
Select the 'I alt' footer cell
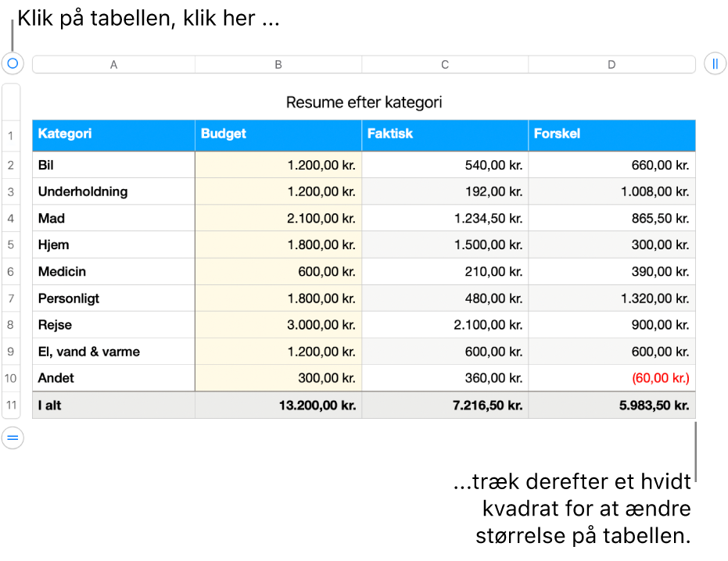113,405
